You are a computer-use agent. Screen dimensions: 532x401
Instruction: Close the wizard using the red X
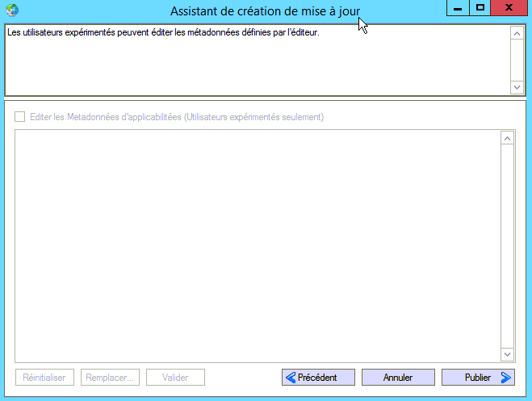[509, 8]
